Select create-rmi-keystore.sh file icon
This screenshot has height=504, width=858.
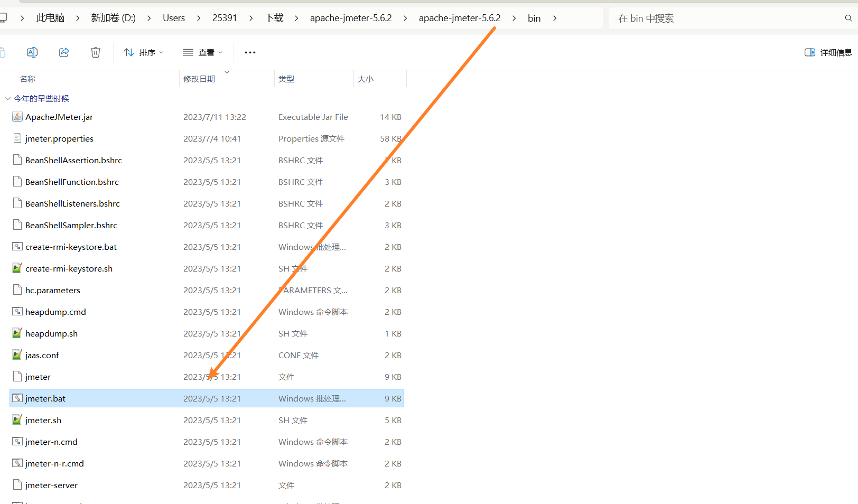[17, 268]
